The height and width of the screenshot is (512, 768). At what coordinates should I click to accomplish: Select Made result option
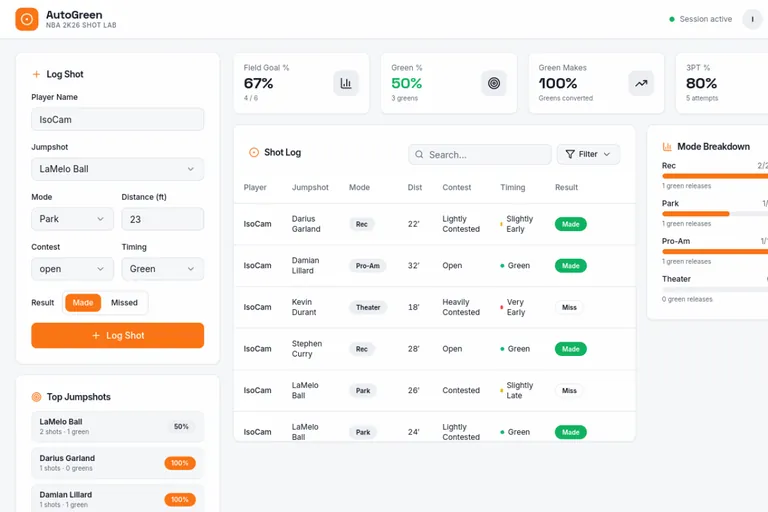point(83,303)
